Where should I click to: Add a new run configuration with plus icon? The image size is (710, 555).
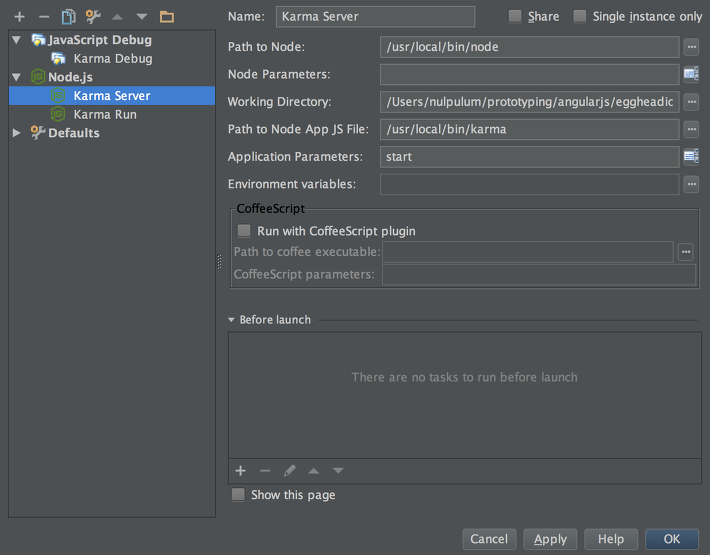[x=19, y=17]
